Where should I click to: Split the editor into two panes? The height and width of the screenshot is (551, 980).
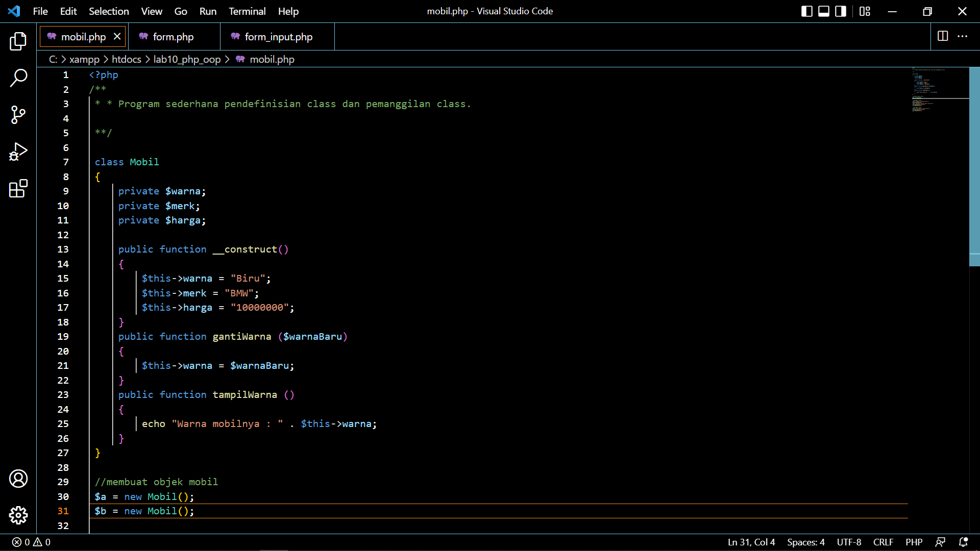942,36
